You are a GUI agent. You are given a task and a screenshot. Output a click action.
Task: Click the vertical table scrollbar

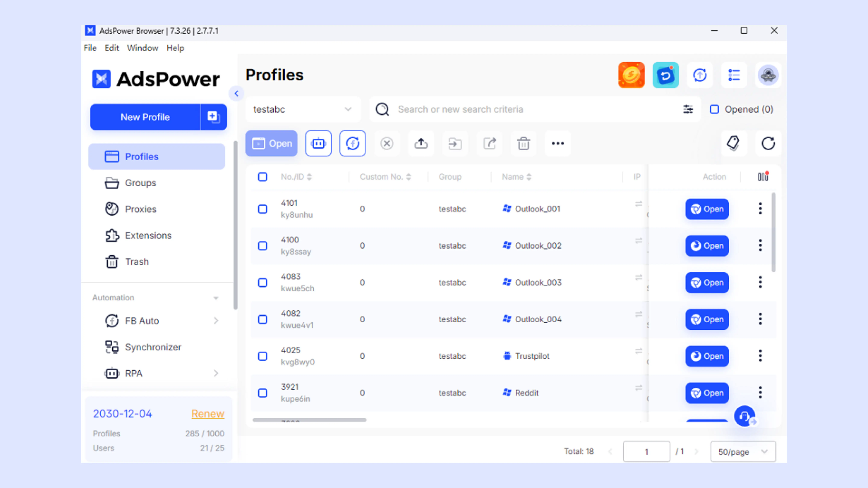[x=773, y=232]
